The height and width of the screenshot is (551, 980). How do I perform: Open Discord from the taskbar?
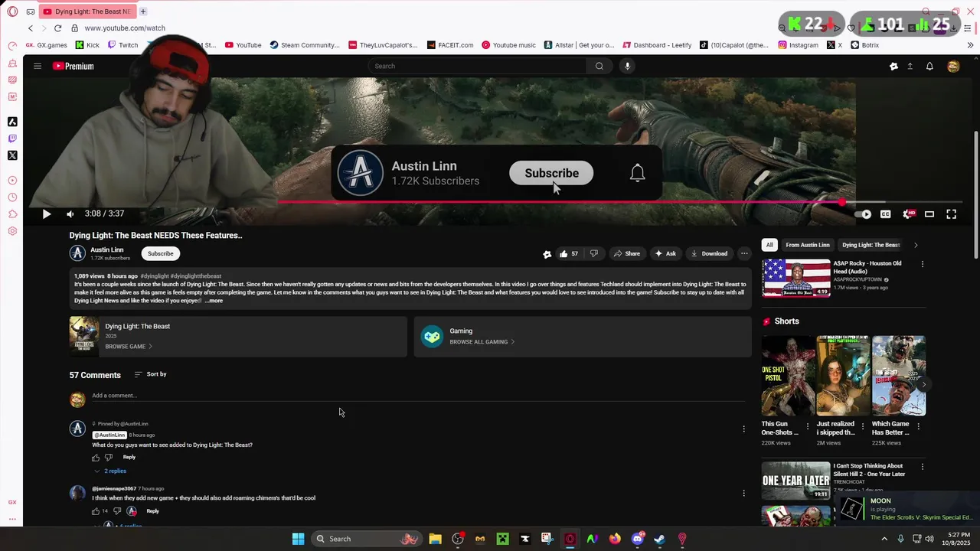coord(637,539)
